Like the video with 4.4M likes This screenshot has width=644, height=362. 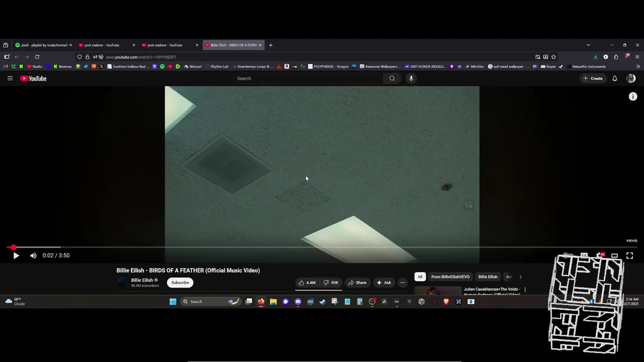point(307,283)
